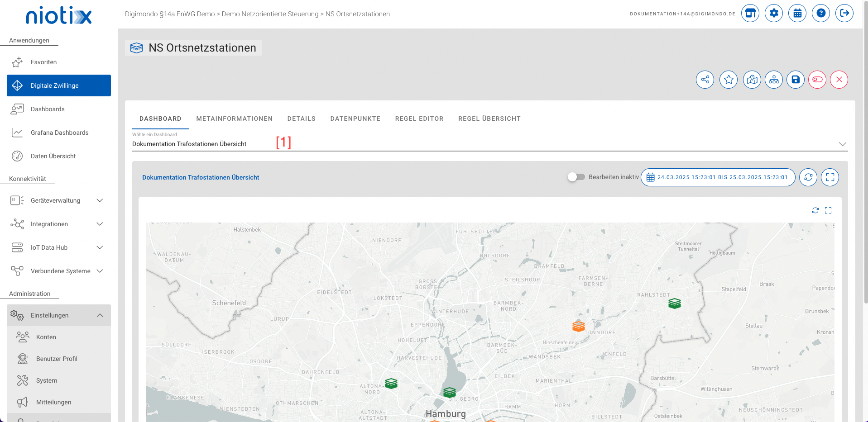Refresh the dashboard with circular arrows button
Screen dimensions: 868x422
(x=808, y=177)
